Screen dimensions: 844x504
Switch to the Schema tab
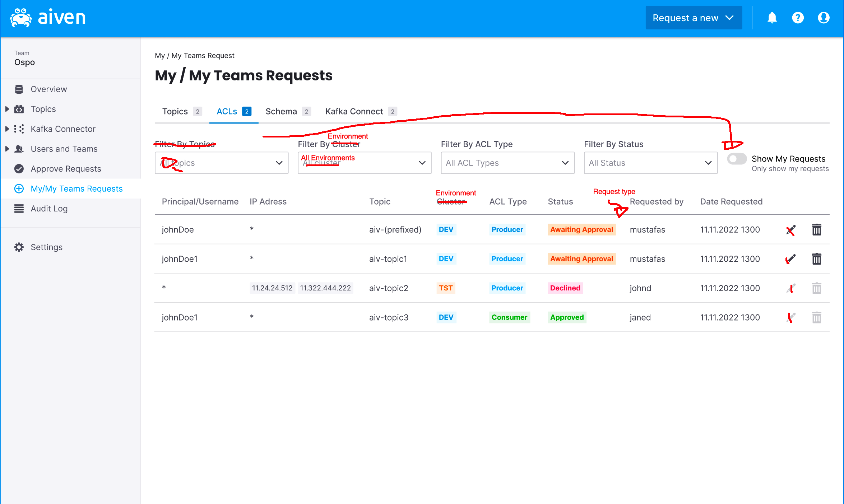[281, 112]
